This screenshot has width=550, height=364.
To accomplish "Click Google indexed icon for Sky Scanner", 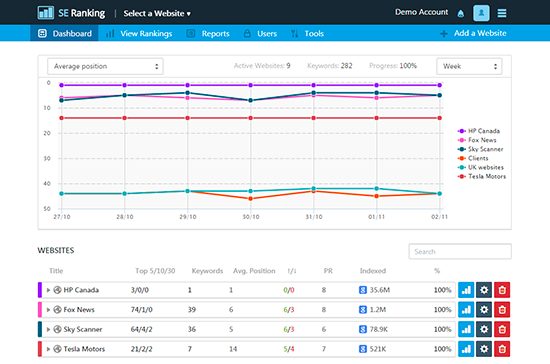I will click(x=363, y=329).
